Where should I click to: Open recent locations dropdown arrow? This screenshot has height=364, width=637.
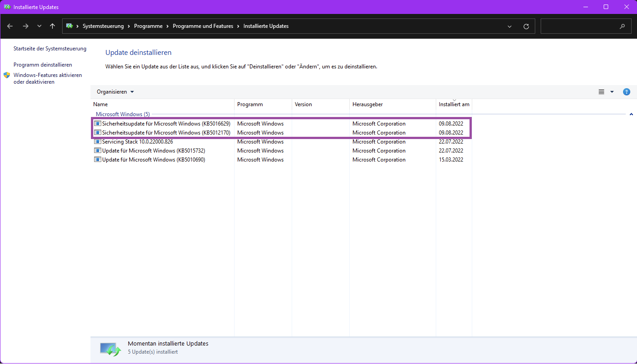[x=39, y=26]
